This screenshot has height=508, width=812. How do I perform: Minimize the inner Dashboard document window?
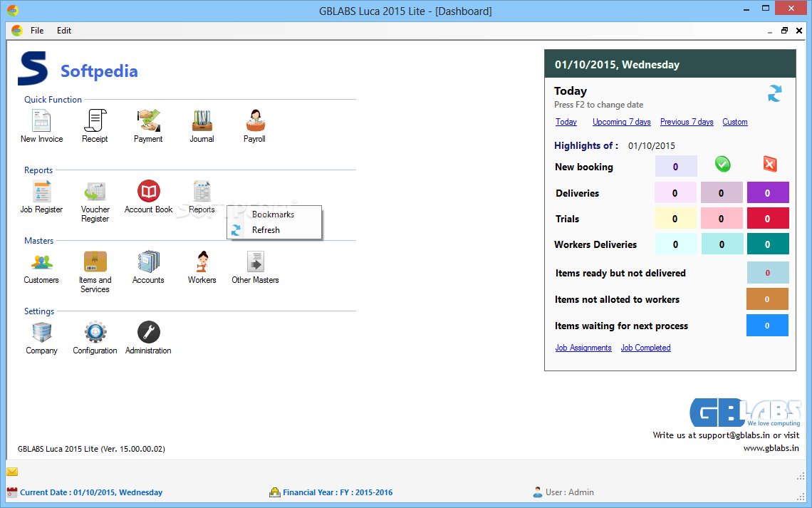[x=770, y=31]
